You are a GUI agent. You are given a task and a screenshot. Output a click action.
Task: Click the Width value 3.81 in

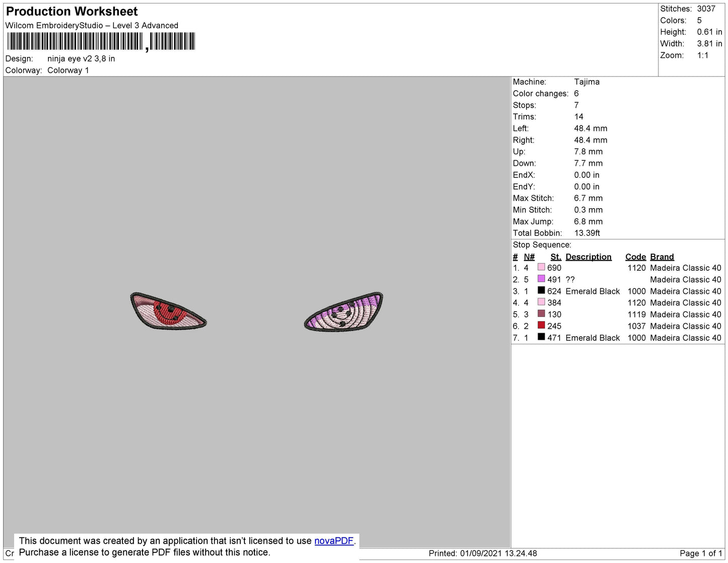pyautogui.click(x=709, y=44)
